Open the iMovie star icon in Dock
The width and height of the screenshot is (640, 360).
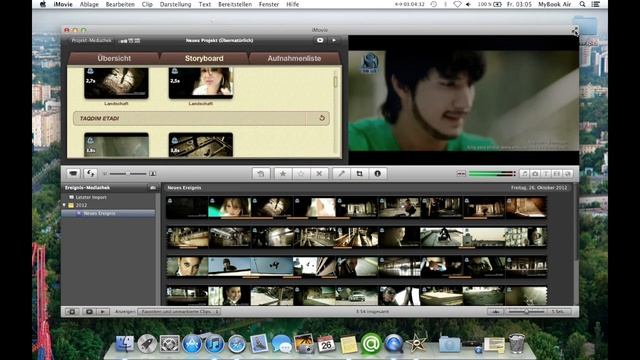417,344
